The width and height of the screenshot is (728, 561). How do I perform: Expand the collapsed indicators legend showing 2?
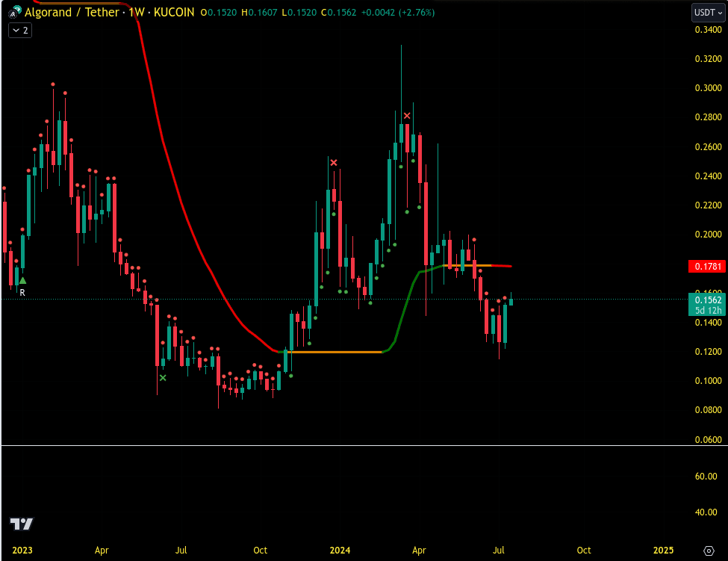[20, 31]
